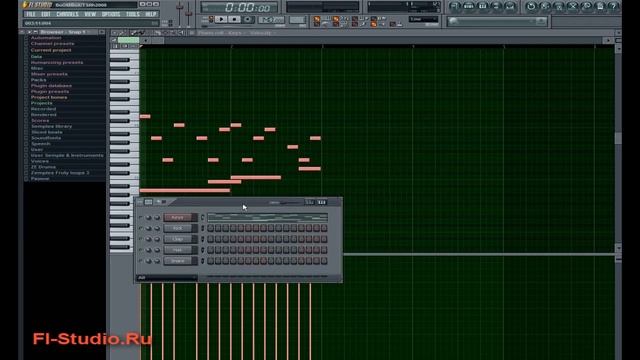The width and height of the screenshot is (640, 360).
Task: Click the Stop transport button
Action: (234, 19)
